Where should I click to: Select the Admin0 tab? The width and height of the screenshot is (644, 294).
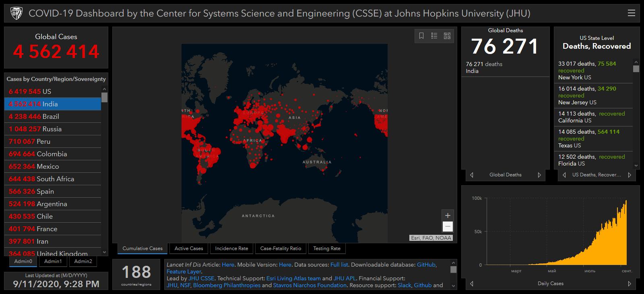coord(23,261)
